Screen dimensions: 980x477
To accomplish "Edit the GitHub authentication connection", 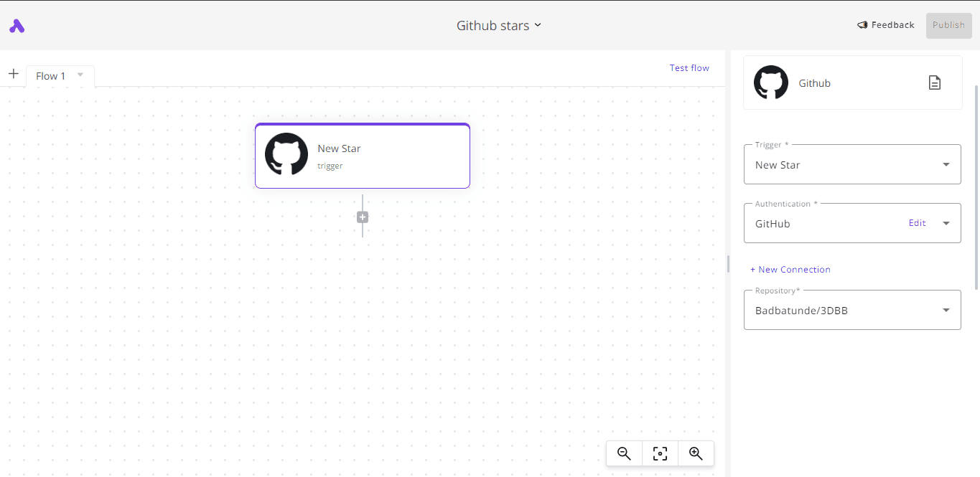I will tap(917, 223).
